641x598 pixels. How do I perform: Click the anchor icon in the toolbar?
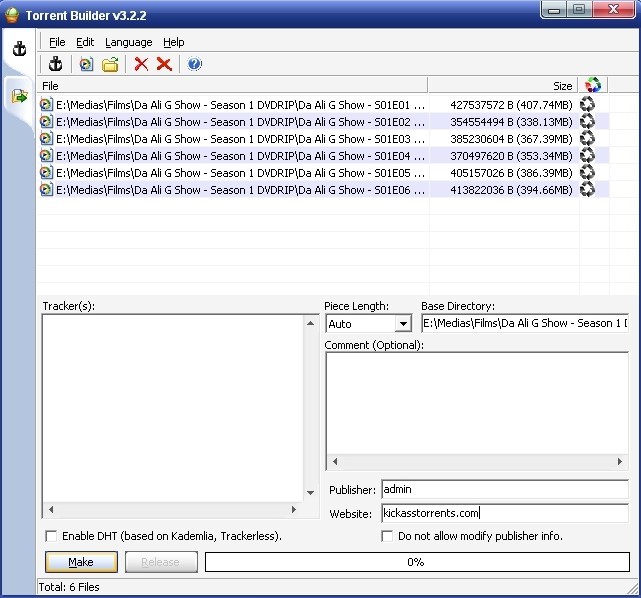pyautogui.click(x=56, y=64)
